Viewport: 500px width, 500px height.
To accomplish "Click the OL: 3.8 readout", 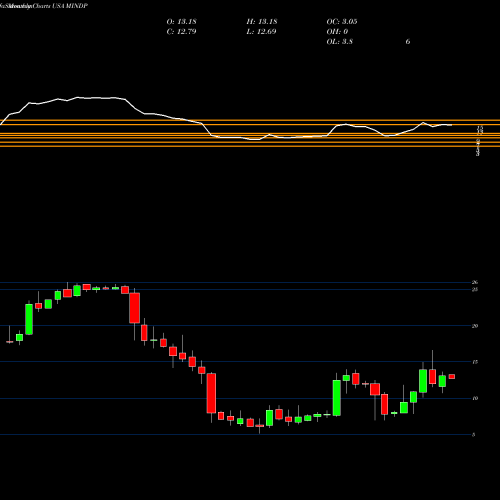I will coord(339,42).
